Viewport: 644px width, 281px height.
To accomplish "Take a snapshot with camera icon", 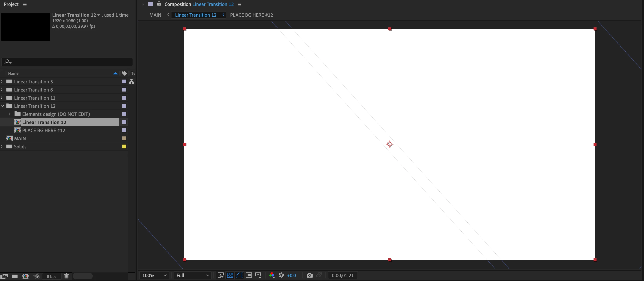I will click(309, 275).
